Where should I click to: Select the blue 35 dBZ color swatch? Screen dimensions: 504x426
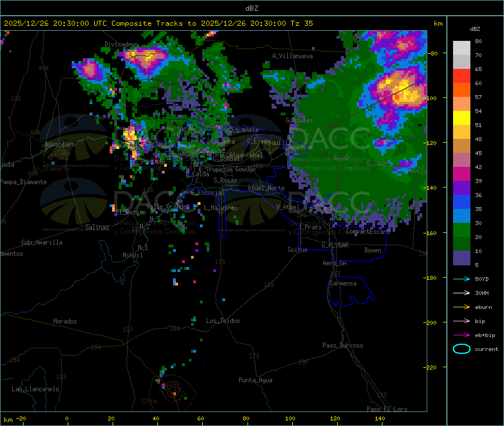tap(461, 202)
